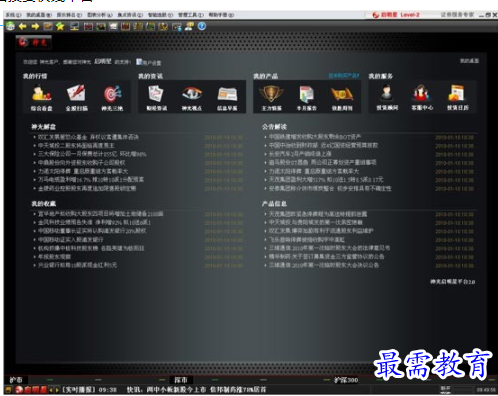Go back with the yellow left arrow
Viewport: 498px width, 396px height.
click(23, 26)
